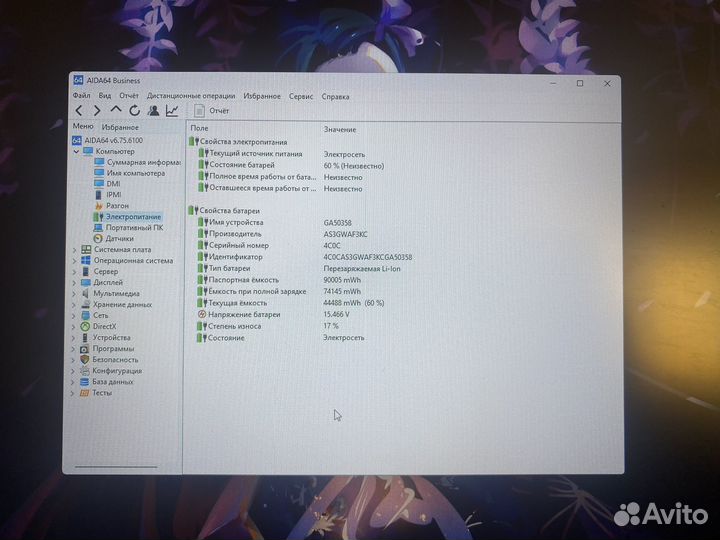Switch to the Меню panel tab
Image resolution: width=720 pixels, height=540 pixels.
(x=83, y=126)
